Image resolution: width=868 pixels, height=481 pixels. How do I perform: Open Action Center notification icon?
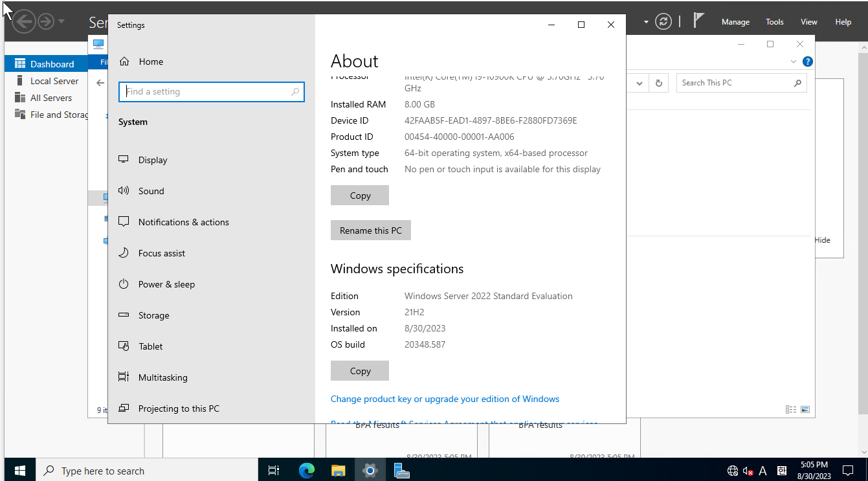(x=847, y=471)
